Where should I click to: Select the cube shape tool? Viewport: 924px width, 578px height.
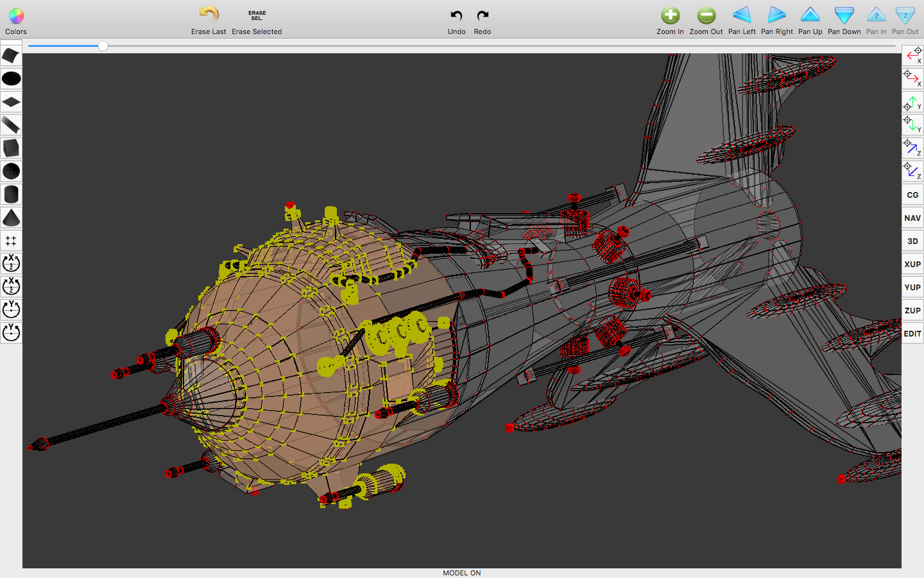pos(11,148)
